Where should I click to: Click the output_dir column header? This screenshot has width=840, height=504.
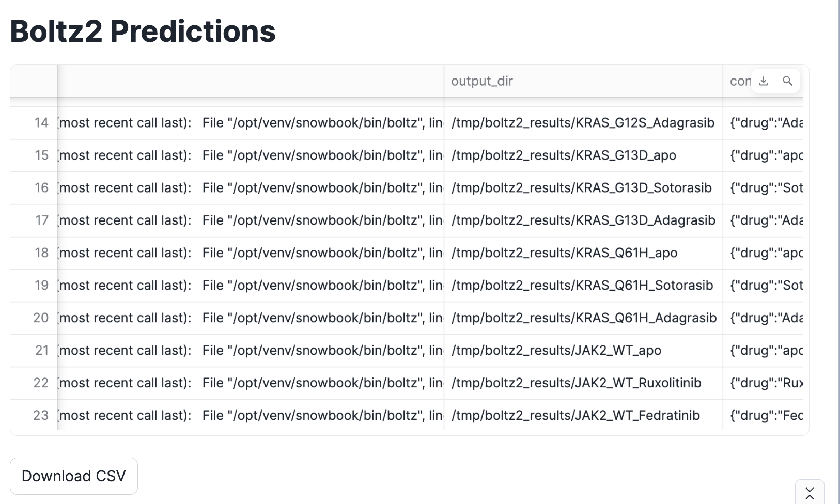(x=482, y=81)
